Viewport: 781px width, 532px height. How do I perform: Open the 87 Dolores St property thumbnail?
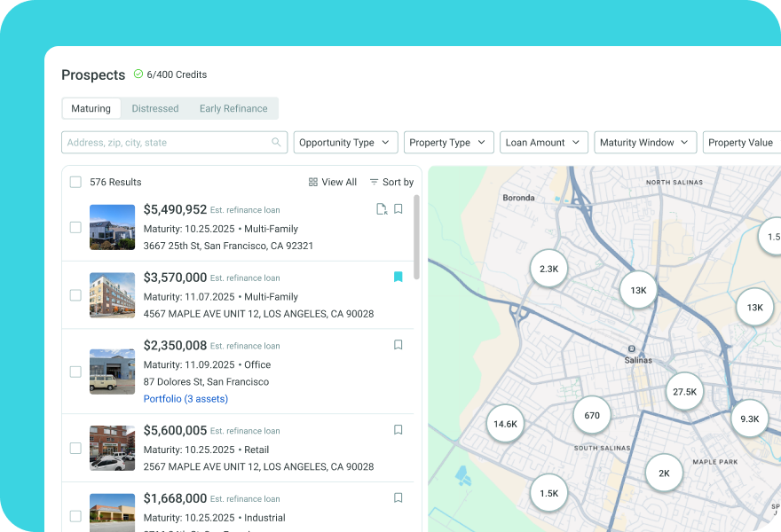[112, 372]
